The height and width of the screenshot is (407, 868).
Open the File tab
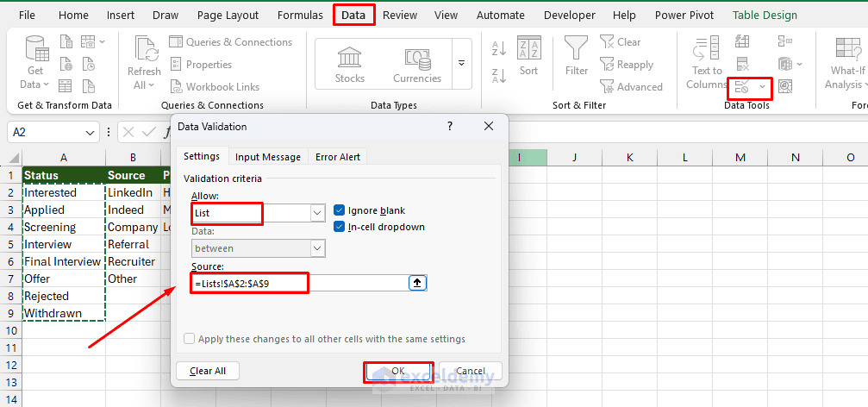[27, 15]
